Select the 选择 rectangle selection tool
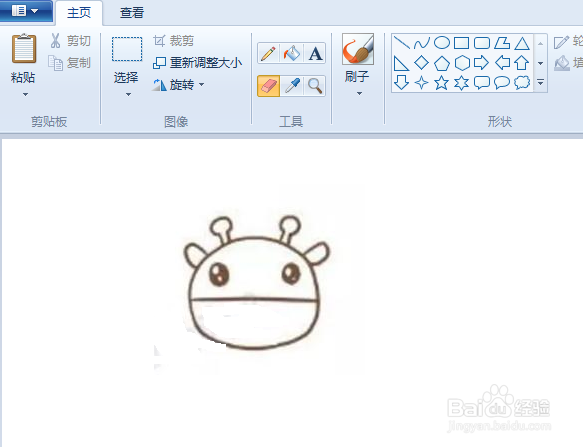The image size is (583, 447). [127, 49]
